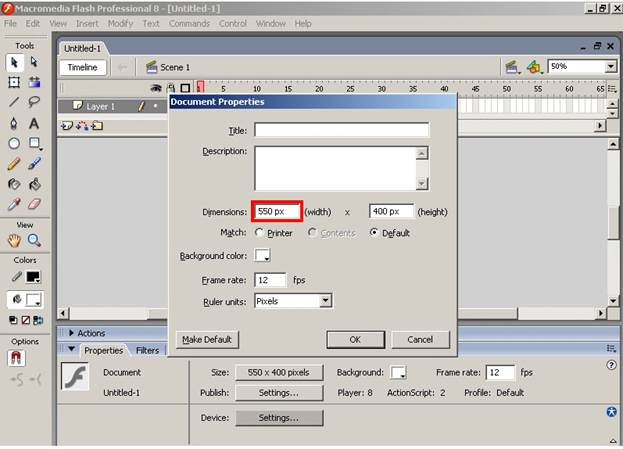Select the Paint Bucket tool
Viewport: 623px width, 449px height.
coord(35,184)
